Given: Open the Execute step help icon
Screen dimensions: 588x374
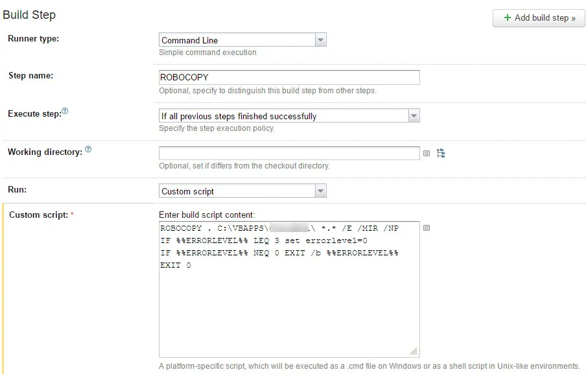Looking at the screenshot, I should click(65, 111).
